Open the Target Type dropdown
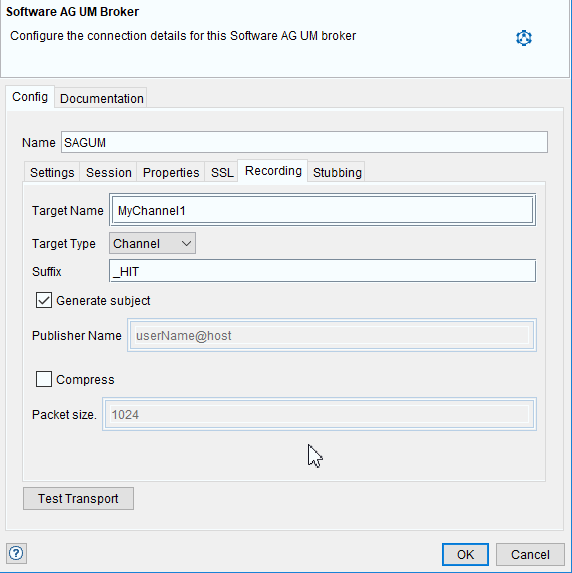The width and height of the screenshot is (572, 573). coord(152,243)
